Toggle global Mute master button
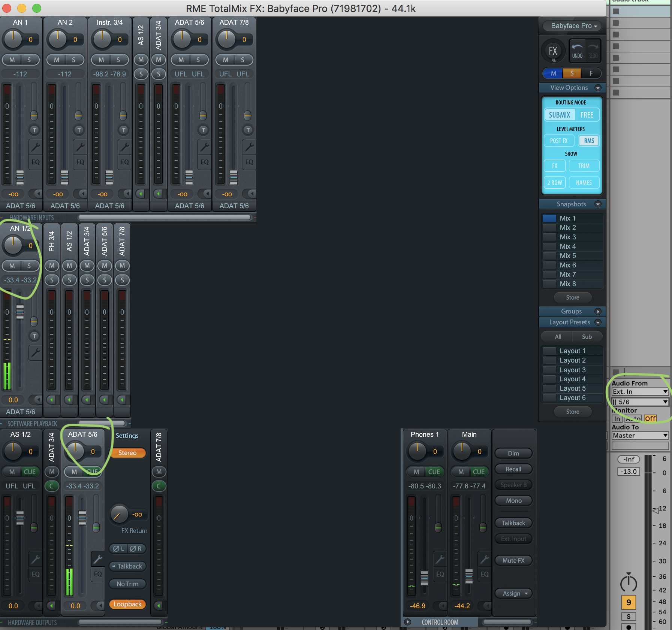This screenshot has height=630, width=672. tap(553, 73)
